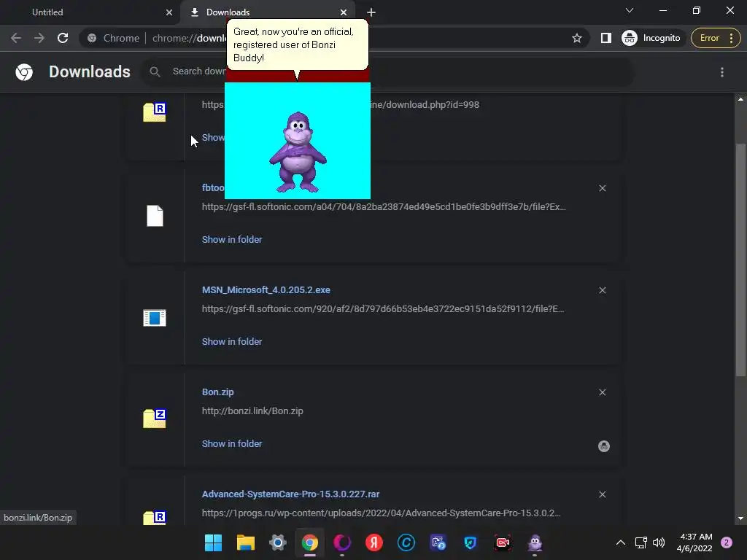Viewport: 747px width, 560px height.
Task: Open the shield security app on taskbar
Action: [x=471, y=542]
